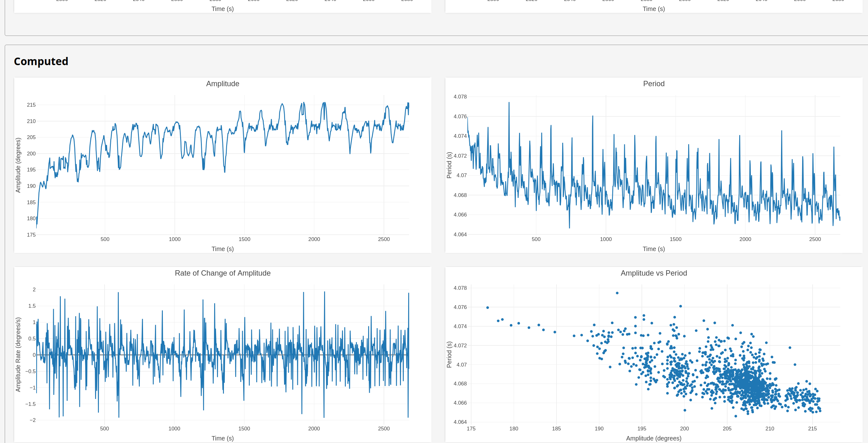Click the Computed section heading

(41, 61)
